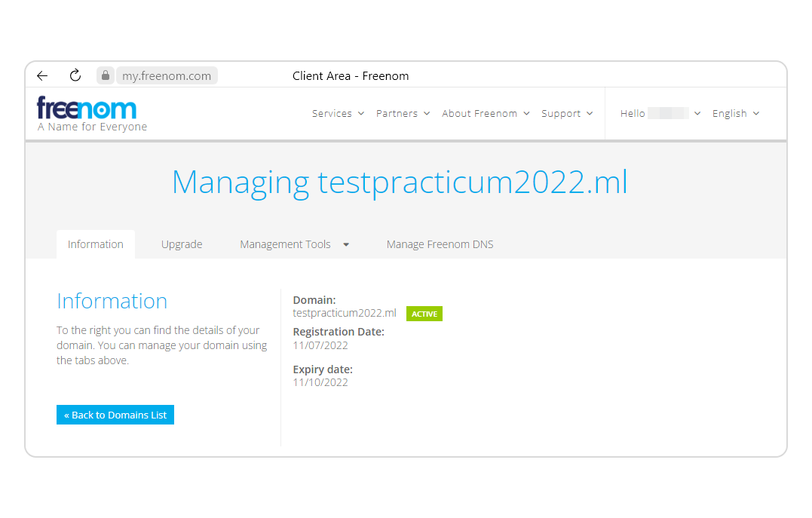812x518 pixels.
Task: Open the Services dropdown menu
Action: pos(338,113)
